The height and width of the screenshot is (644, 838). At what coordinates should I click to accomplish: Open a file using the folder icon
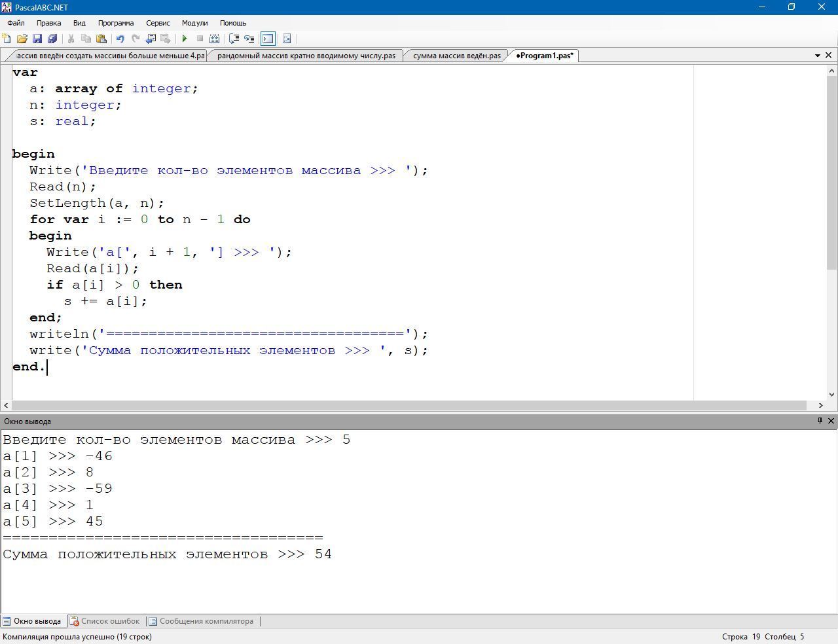click(x=22, y=39)
